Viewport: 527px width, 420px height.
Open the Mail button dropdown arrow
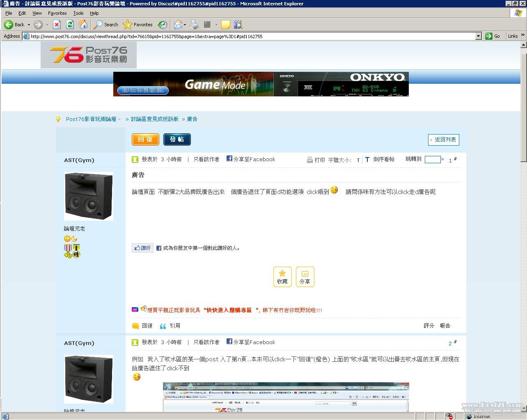point(185,25)
